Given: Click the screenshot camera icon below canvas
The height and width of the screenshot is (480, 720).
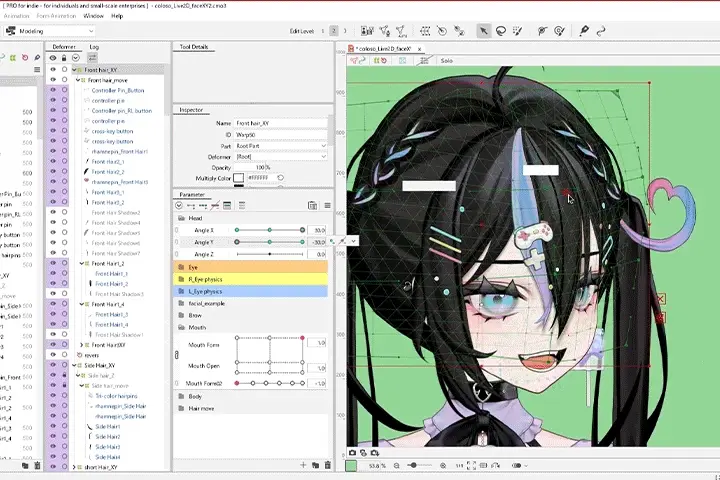Looking at the screenshot, I should point(352,452).
